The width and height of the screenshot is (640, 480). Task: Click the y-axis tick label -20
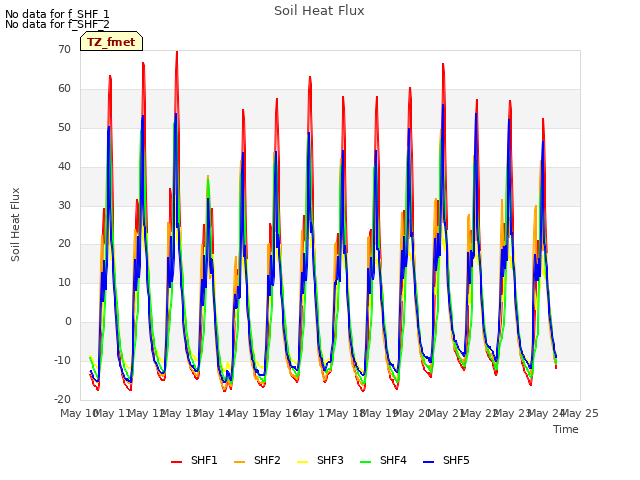tap(62, 399)
